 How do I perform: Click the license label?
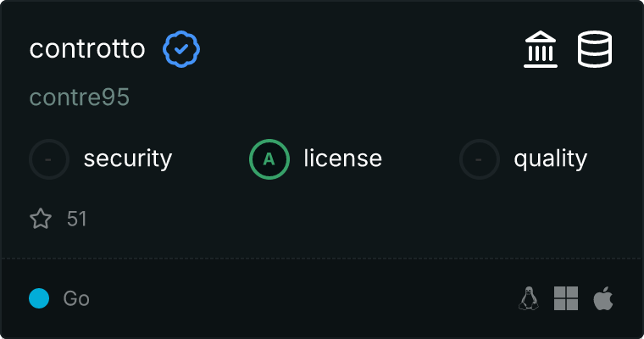point(342,158)
